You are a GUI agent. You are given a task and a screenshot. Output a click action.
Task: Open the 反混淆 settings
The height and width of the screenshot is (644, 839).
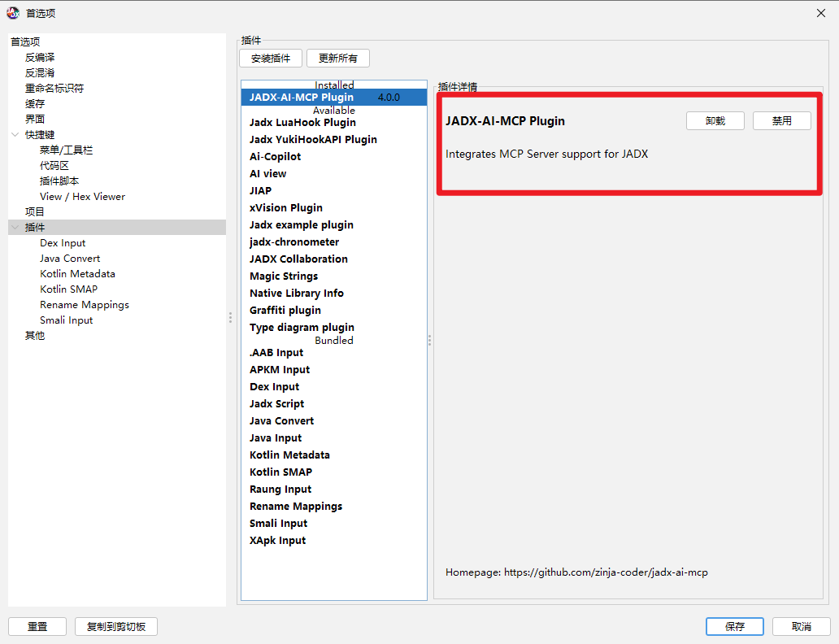coord(40,73)
